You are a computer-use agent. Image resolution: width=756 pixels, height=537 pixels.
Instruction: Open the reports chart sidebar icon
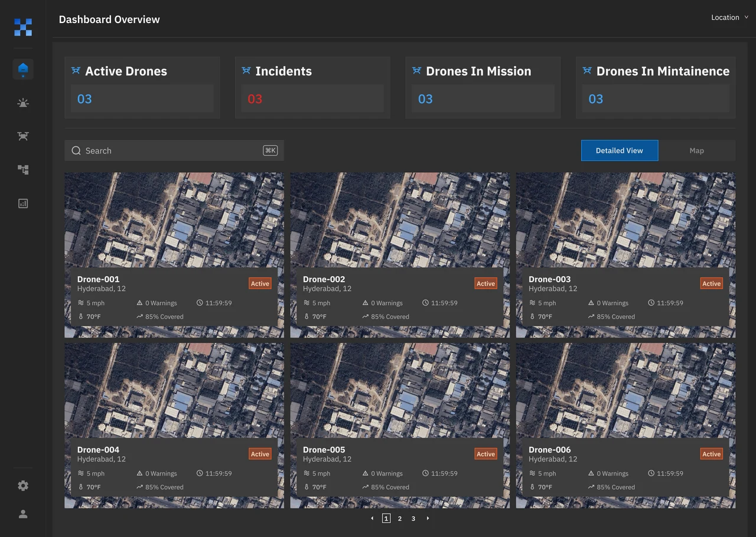click(x=23, y=204)
